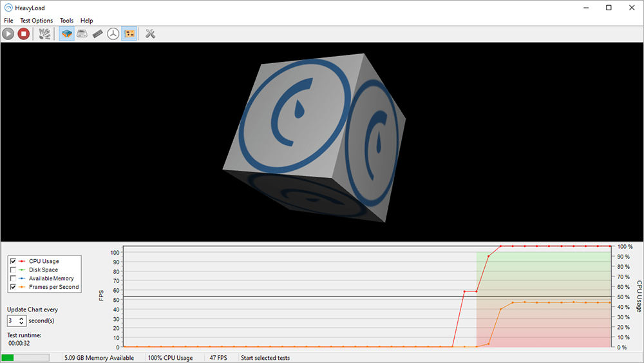This screenshot has height=363, width=644.
Task: Click the FPS axis label on the chart
Action: point(101,295)
